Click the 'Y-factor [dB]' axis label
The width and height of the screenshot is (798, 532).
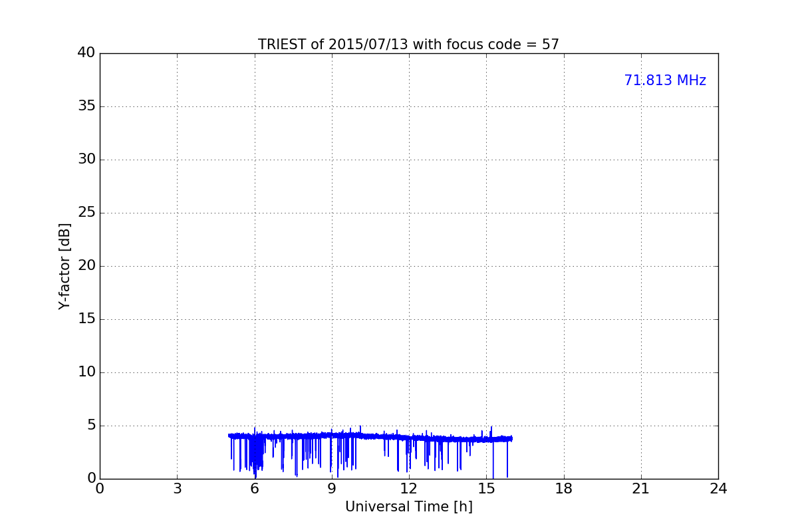tap(65, 266)
